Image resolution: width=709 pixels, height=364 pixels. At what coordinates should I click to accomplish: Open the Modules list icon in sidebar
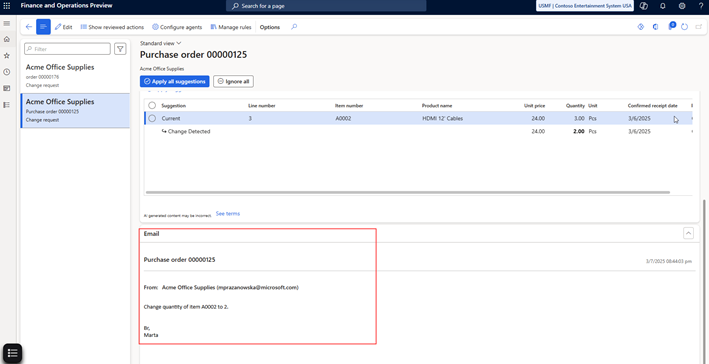(6, 104)
